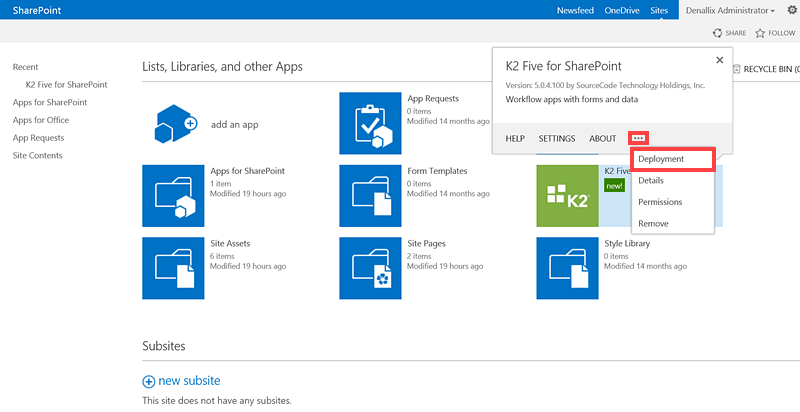Follow this site using FOLLOW button
Viewport: 800px width, 412px height.
[775, 33]
